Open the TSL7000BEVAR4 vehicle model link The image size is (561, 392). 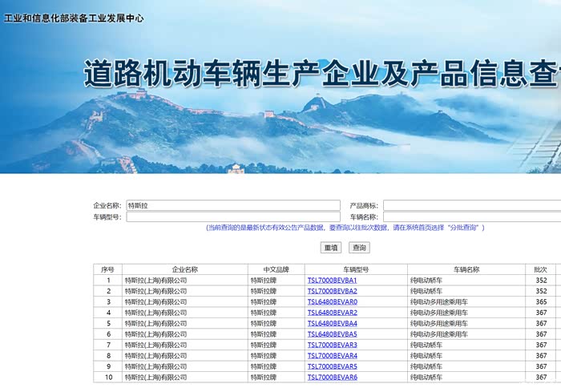pos(332,355)
